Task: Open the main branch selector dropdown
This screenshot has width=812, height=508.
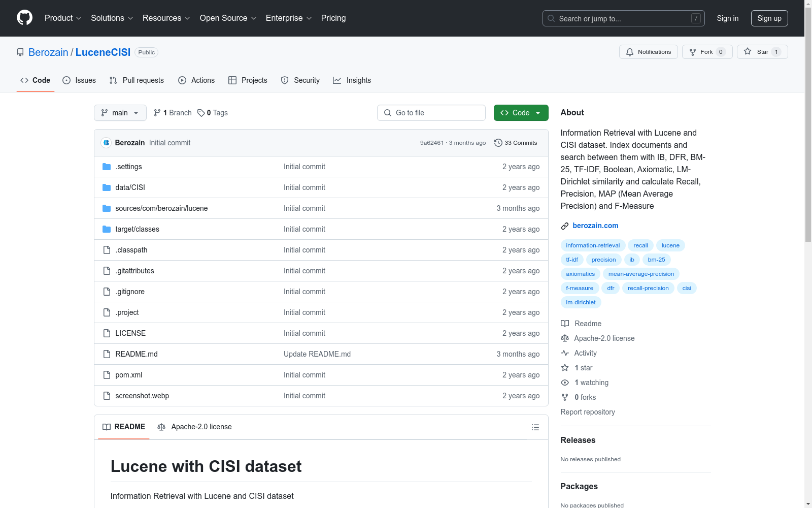Action: [x=120, y=113]
